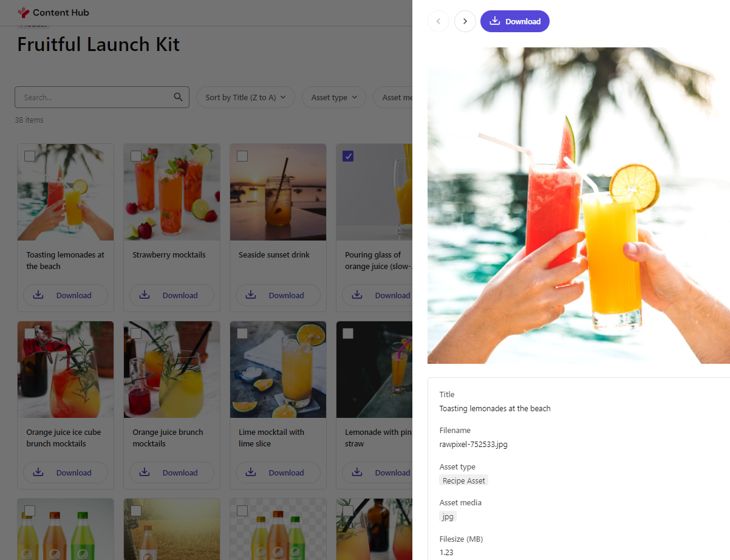
Task: Select Lemonade with pink straw checkbox
Action: tap(348, 333)
